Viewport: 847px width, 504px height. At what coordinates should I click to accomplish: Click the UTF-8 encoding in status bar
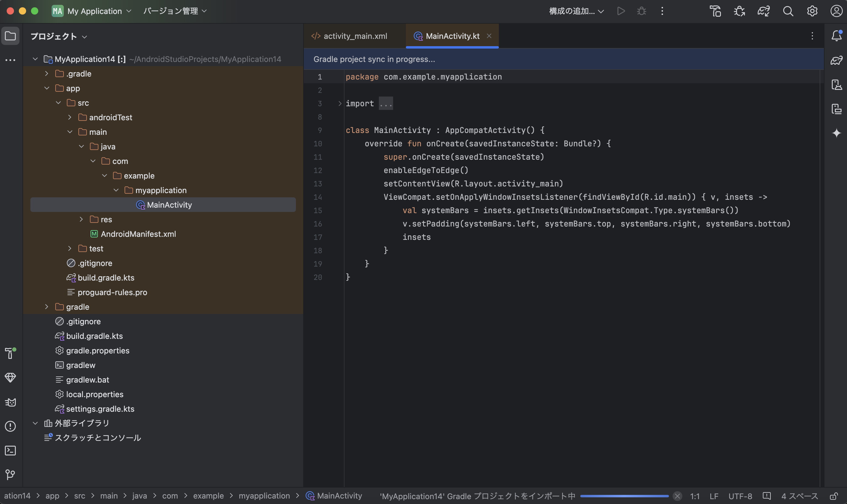click(740, 496)
